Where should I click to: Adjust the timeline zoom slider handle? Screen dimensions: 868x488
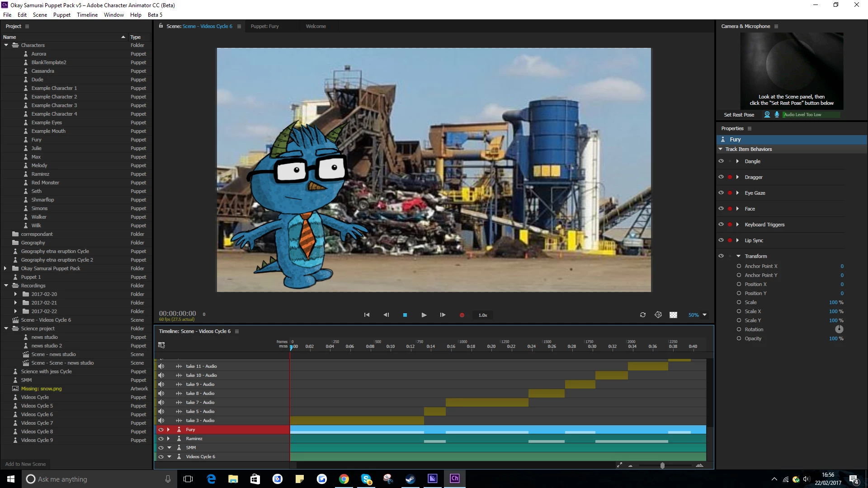pos(662,465)
